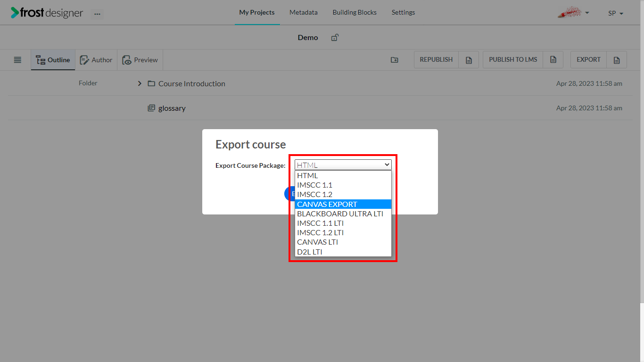644x362 pixels.
Task: Click the Demo project title
Action: pos(308,38)
